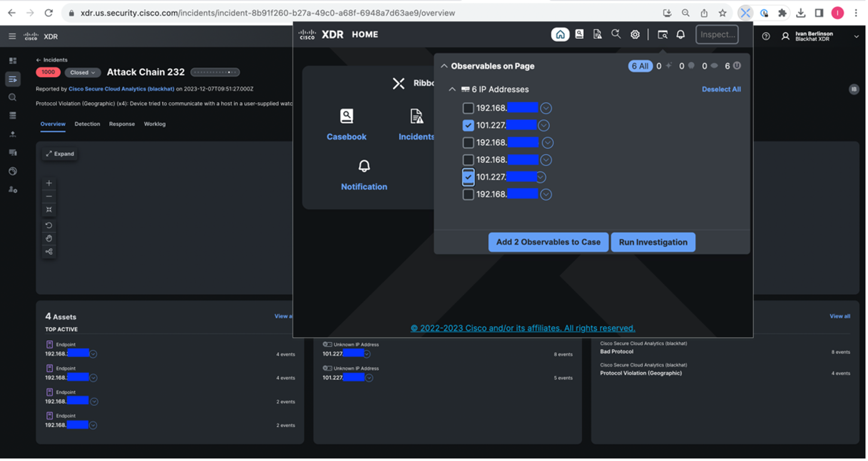The height and width of the screenshot is (461, 868).
Task: Click the Inspect input field
Action: click(x=718, y=34)
